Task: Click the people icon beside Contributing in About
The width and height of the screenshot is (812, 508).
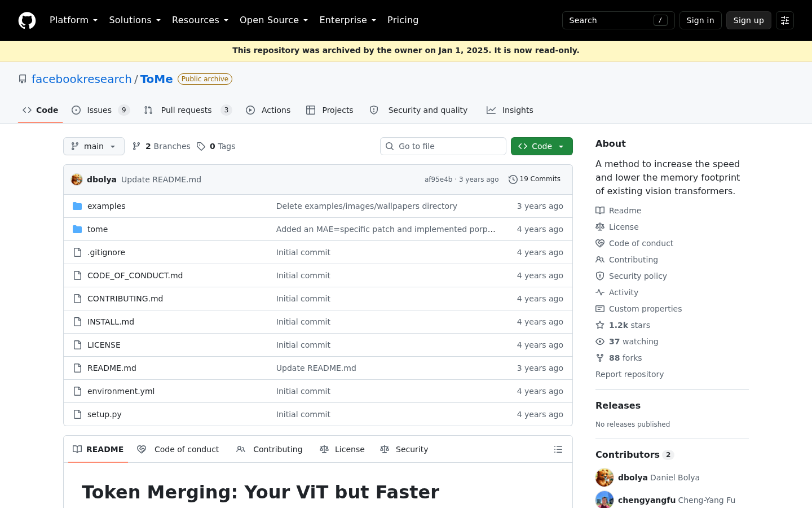Action: (x=600, y=260)
